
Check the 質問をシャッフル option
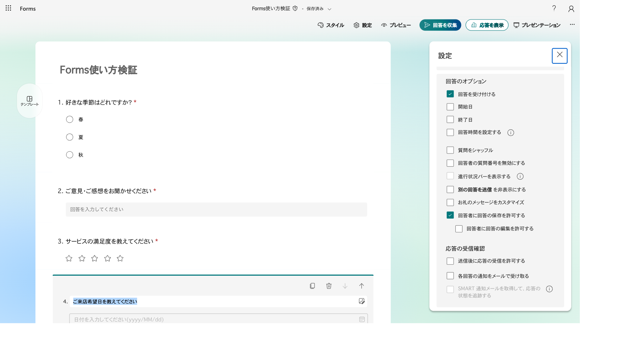click(450, 150)
